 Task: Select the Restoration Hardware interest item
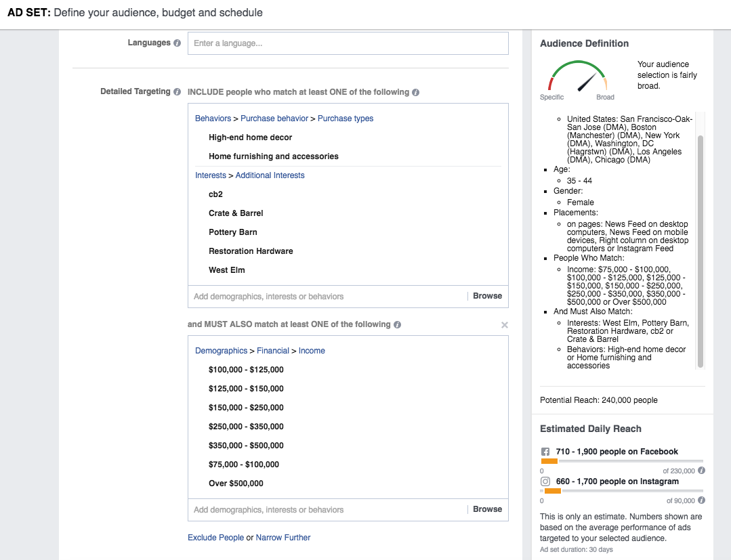click(x=251, y=251)
